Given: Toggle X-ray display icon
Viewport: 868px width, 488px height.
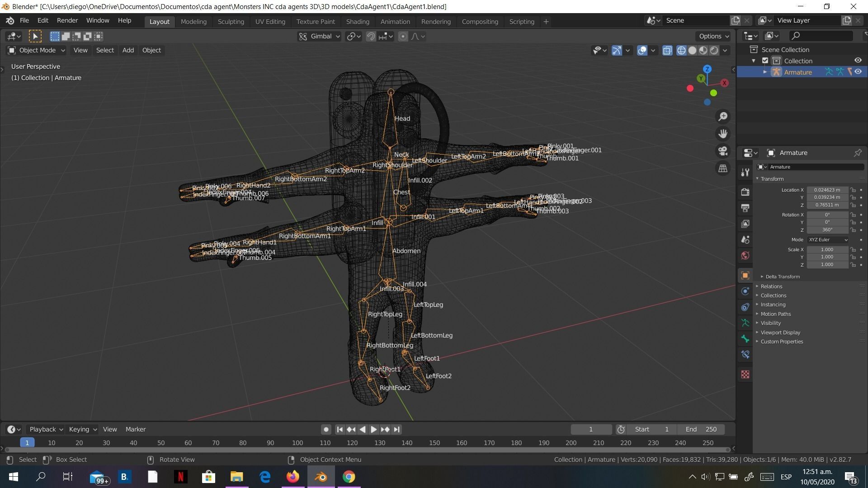Looking at the screenshot, I should tap(667, 51).
